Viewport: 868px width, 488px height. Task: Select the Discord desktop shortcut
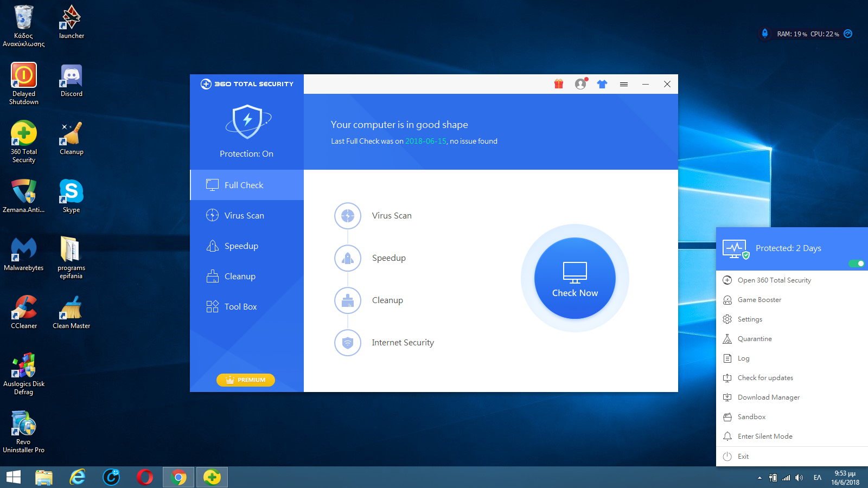click(x=72, y=80)
